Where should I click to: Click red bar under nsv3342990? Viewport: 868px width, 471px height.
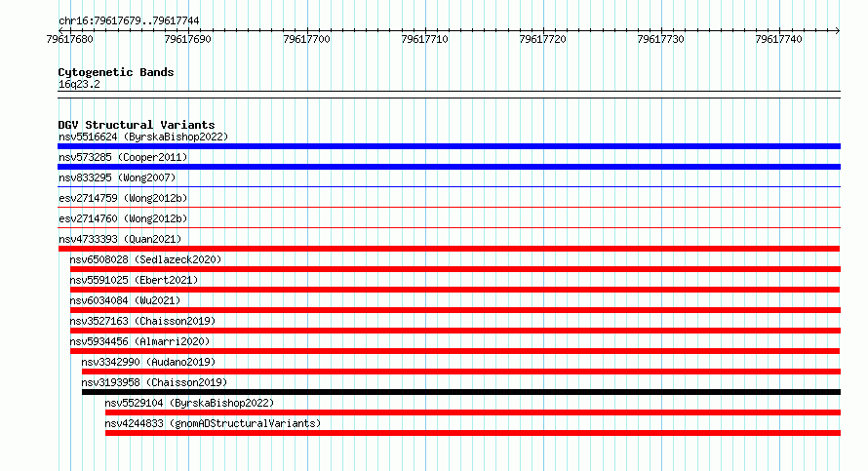(461, 372)
